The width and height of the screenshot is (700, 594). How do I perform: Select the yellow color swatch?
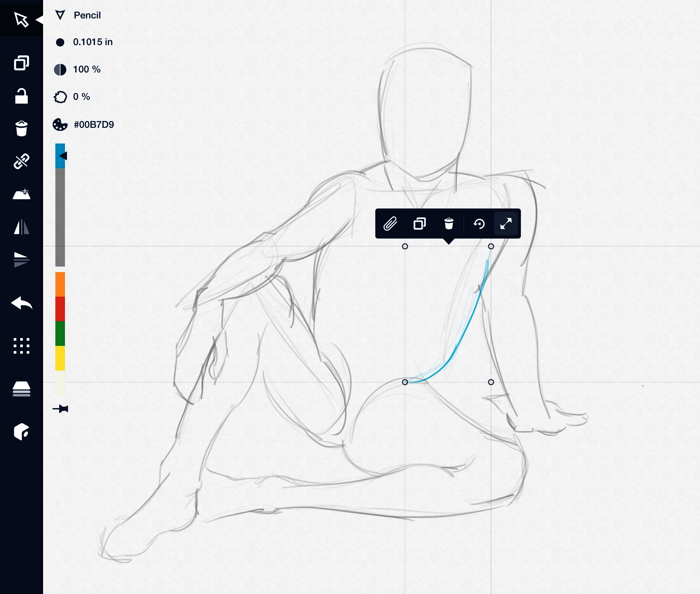click(x=60, y=358)
